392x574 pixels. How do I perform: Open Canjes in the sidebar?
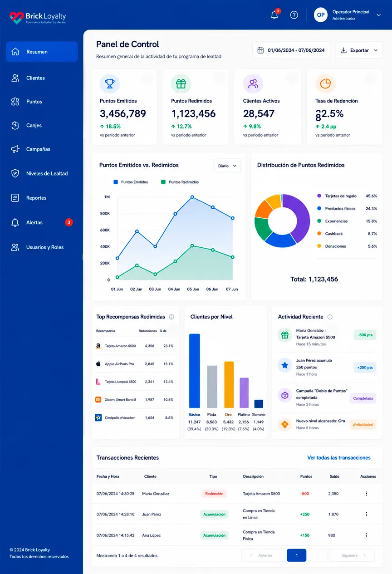click(42, 125)
